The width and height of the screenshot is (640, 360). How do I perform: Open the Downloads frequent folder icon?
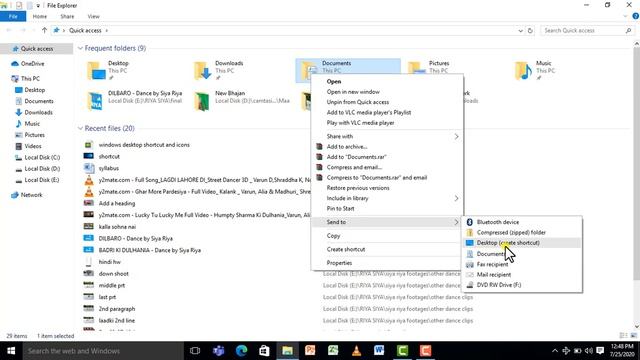pos(203,71)
